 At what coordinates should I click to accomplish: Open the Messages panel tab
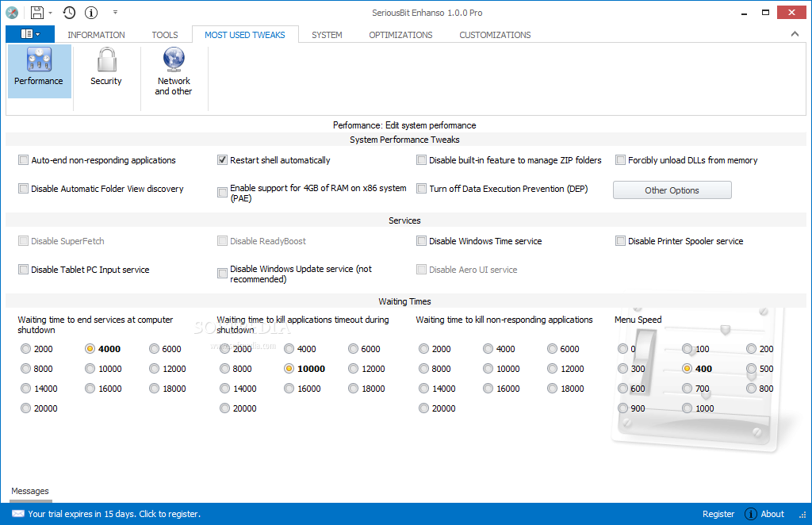point(30,491)
